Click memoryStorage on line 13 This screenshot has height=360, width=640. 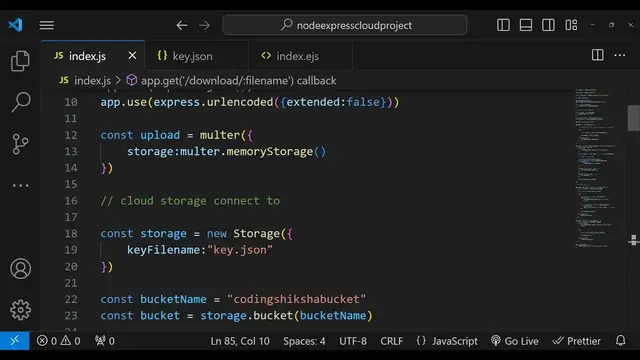click(x=270, y=151)
